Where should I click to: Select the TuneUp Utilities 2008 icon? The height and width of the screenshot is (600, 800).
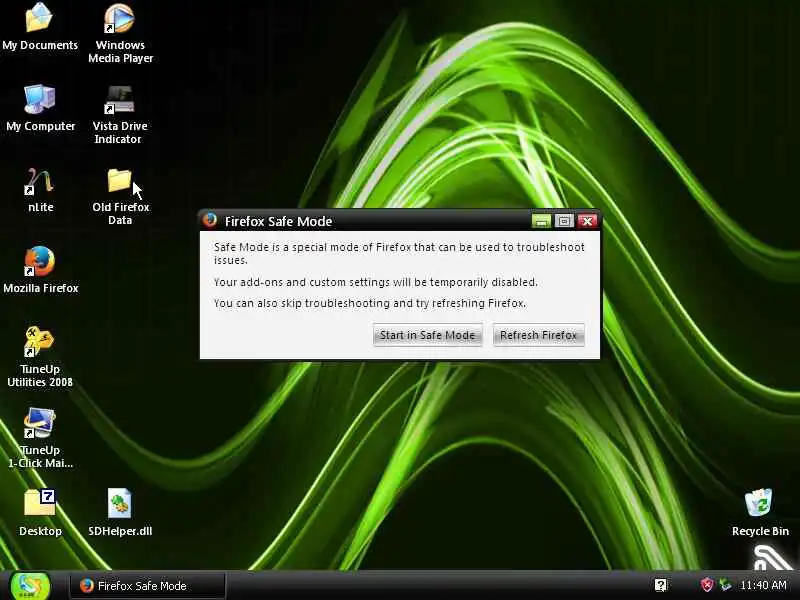point(40,357)
